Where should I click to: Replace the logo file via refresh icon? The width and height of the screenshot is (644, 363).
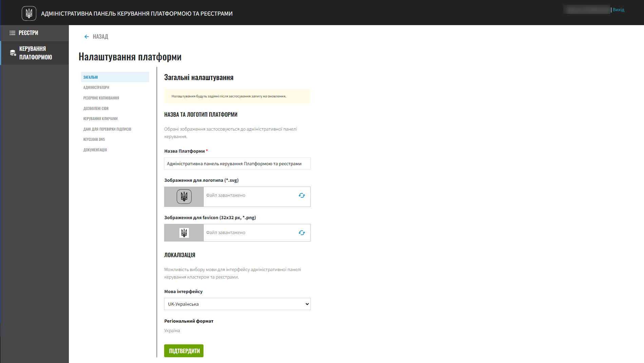pos(301,195)
